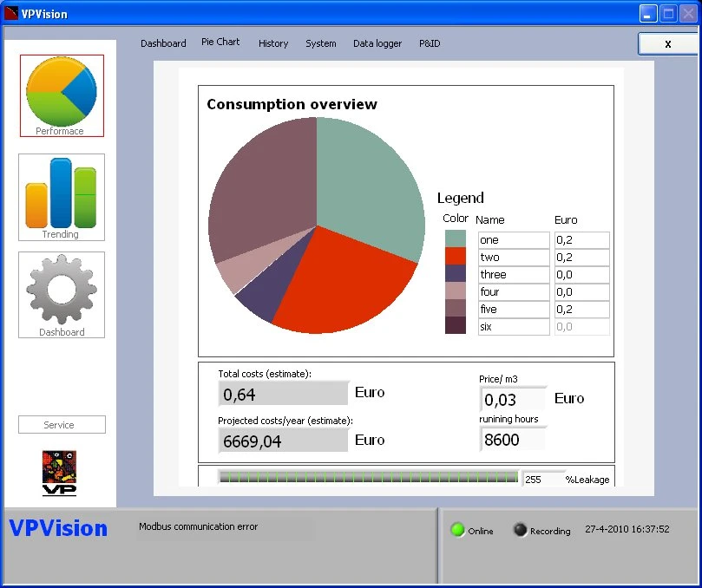Open the Trending bar chart icon
702x588 pixels.
click(x=62, y=196)
